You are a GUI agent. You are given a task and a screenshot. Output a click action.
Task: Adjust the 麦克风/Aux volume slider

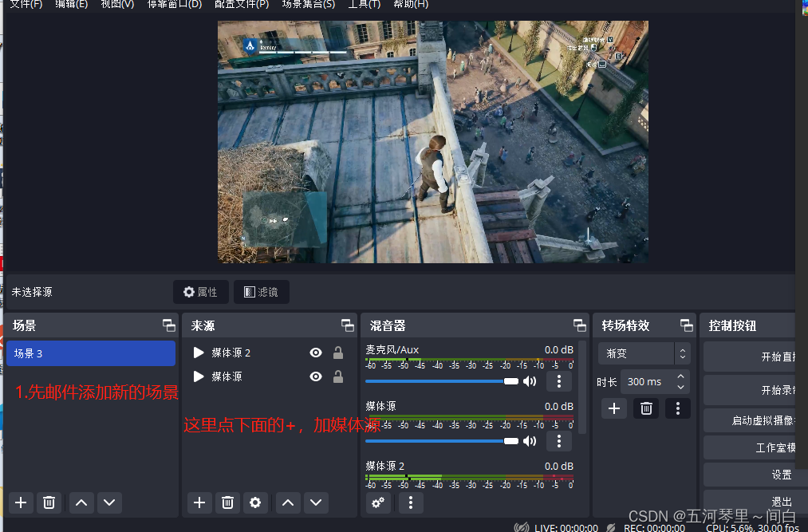[x=442, y=381]
